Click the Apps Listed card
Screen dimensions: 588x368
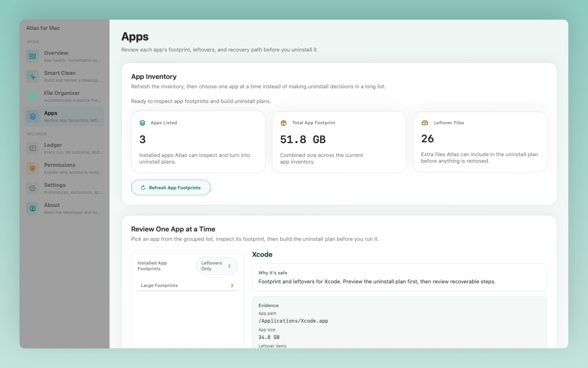[x=198, y=142]
